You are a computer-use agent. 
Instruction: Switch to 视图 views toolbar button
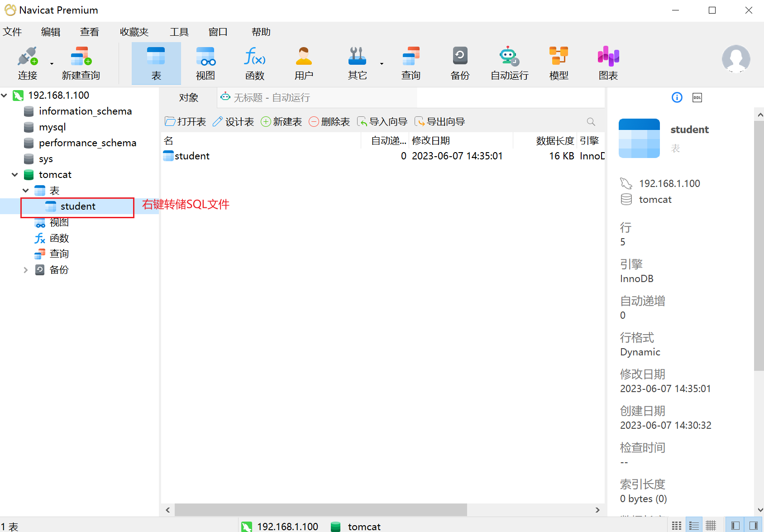click(205, 63)
